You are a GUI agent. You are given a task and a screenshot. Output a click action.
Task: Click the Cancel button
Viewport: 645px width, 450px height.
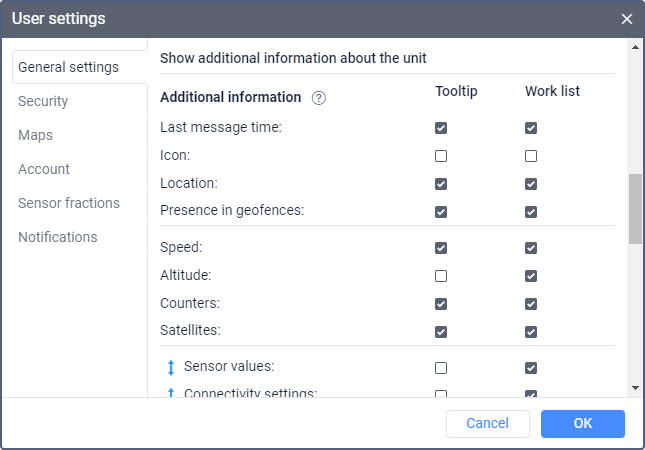[x=488, y=423]
